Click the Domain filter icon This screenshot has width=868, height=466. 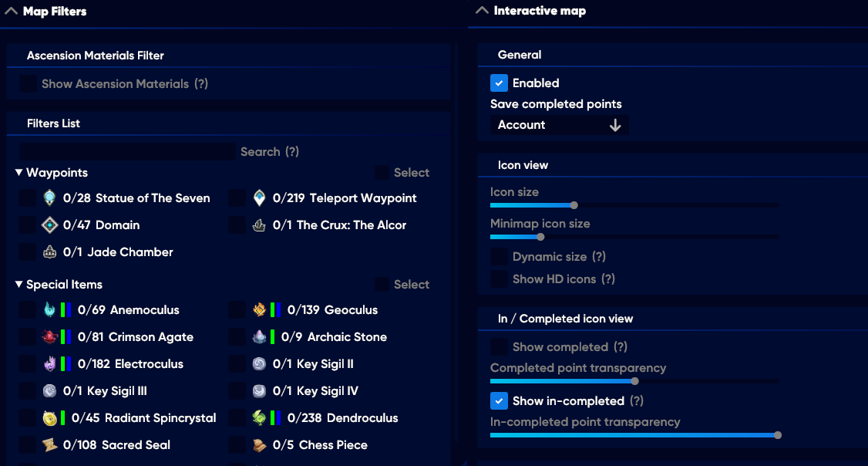(x=49, y=225)
